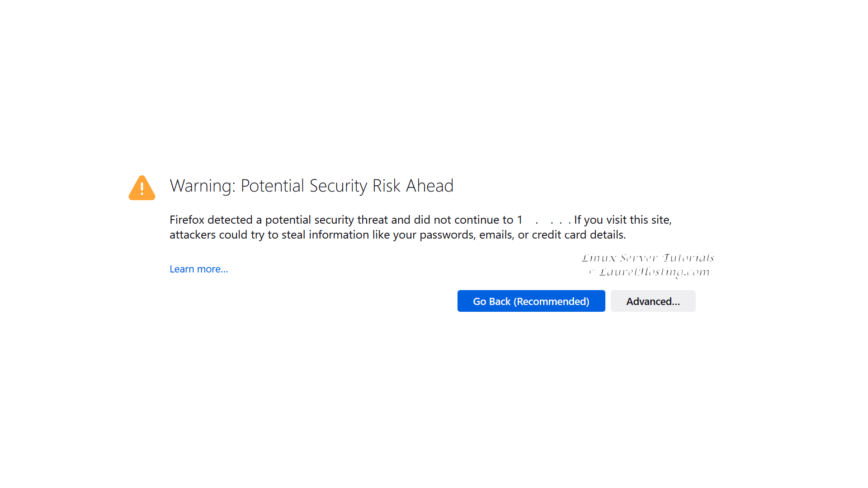Click the 'LaurelHosting.com' watermark text
868x488 pixels.
click(654, 272)
